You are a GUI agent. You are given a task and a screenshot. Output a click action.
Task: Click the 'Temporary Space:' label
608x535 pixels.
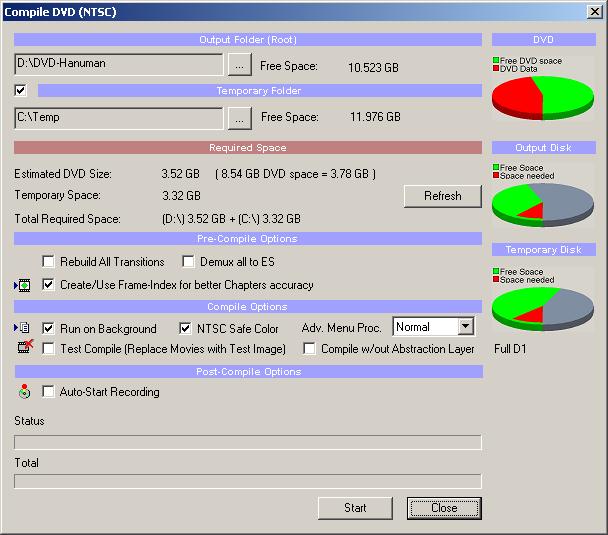click(57, 195)
